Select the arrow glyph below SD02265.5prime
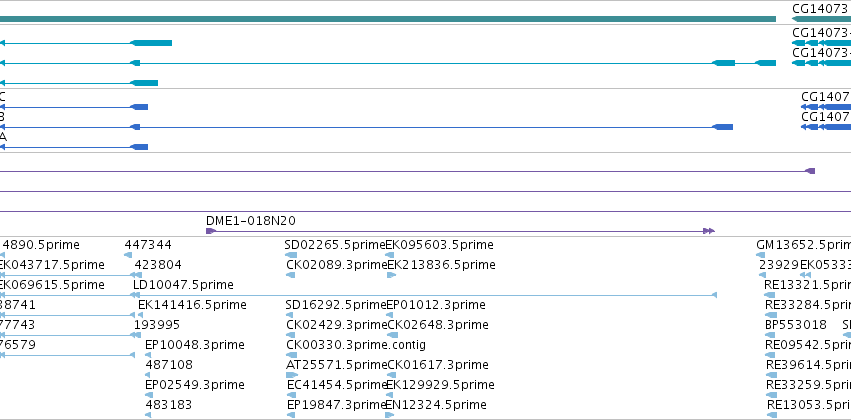Screen dimensions: 851x420 [x=291, y=255]
